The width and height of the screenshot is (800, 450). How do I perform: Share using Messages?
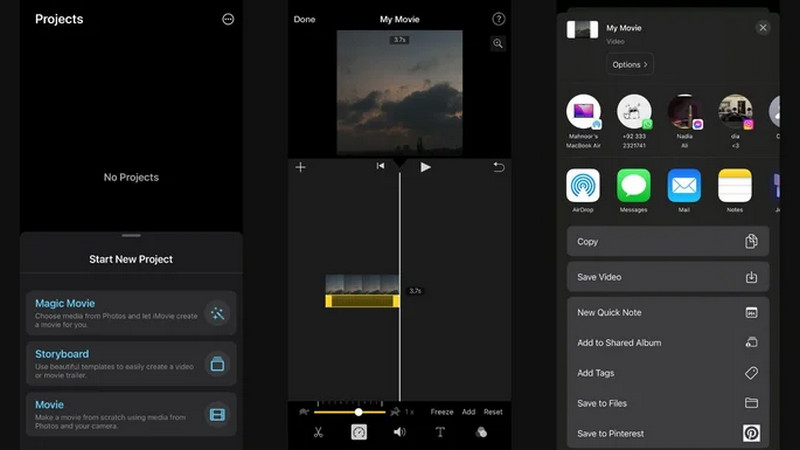(x=633, y=190)
